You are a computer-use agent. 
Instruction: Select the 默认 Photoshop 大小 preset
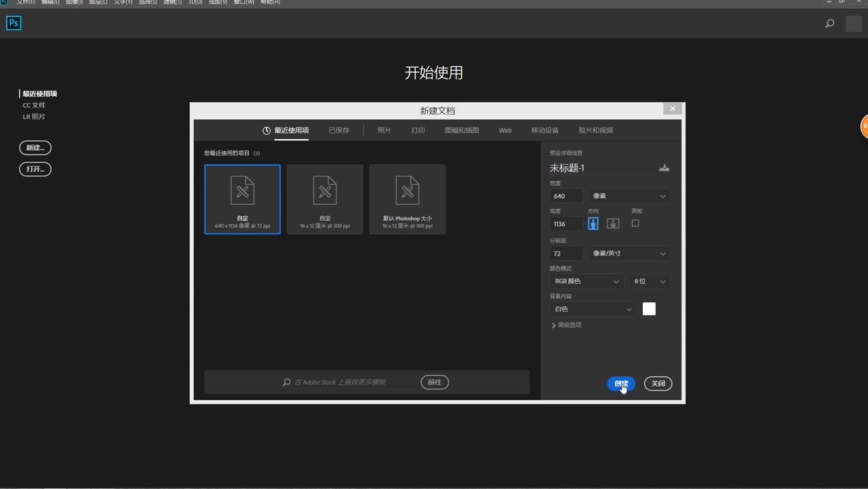click(x=408, y=199)
